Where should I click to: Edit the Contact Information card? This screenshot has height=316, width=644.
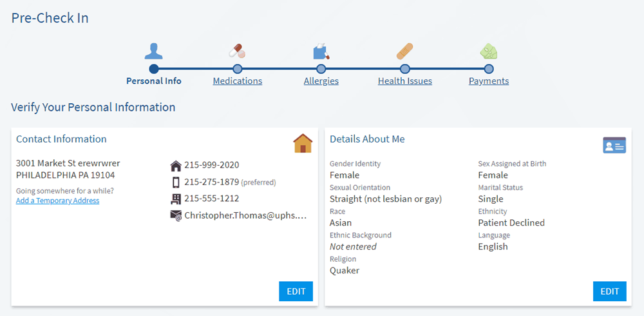click(x=296, y=291)
